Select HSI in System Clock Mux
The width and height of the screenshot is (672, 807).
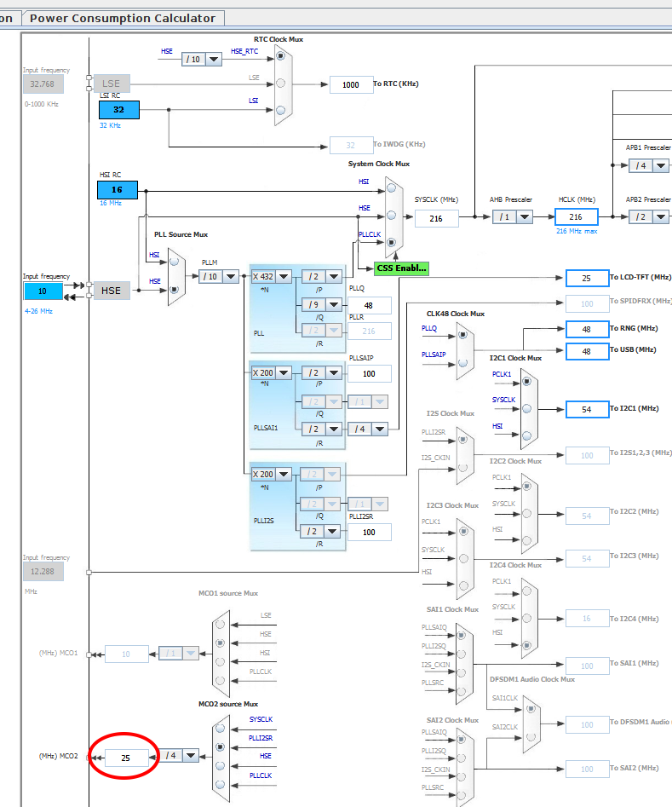[392, 188]
